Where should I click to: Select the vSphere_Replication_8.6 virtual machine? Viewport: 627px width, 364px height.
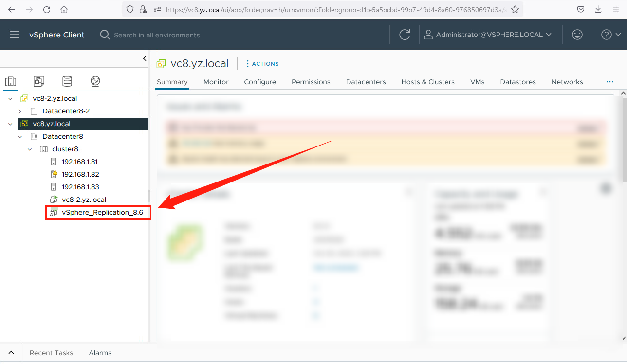pyautogui.click(x=103, y=212)
